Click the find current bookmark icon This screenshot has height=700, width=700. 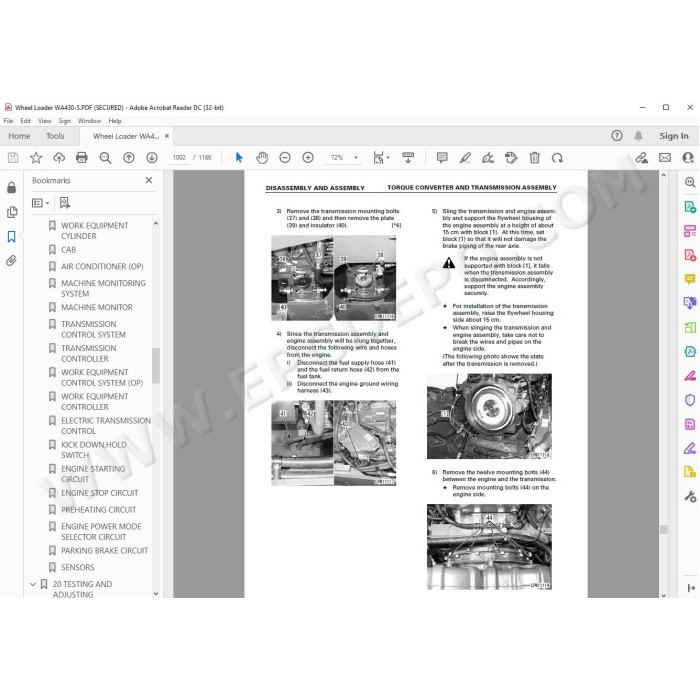pyautogui.click(x=65, y=203)
